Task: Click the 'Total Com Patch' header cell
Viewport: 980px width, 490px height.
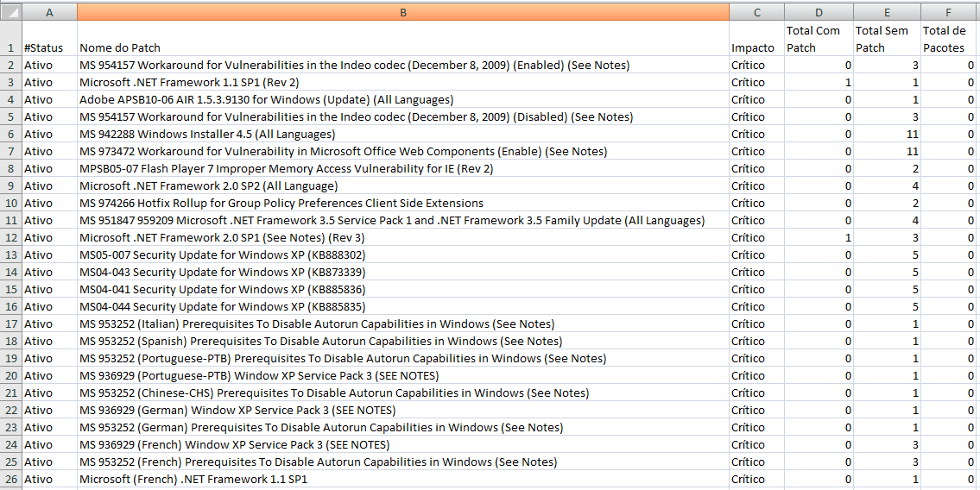Action: (819, 39)
